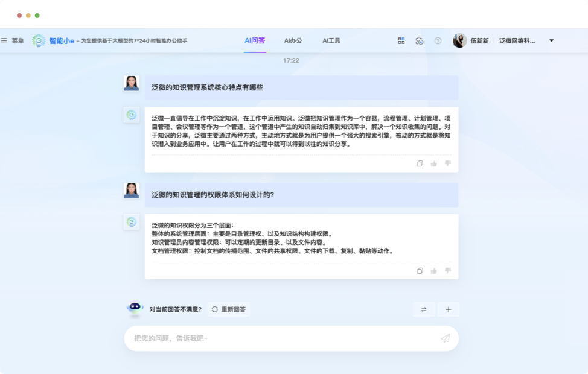Give thumbs down to the second answer
The height and width of the screenshot is (374, 588).
448,271
